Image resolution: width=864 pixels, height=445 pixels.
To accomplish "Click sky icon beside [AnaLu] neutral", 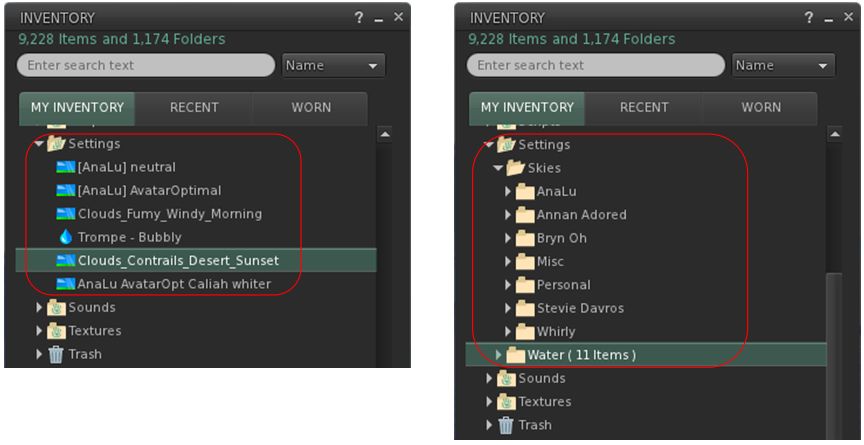I will tap(66, 167).
